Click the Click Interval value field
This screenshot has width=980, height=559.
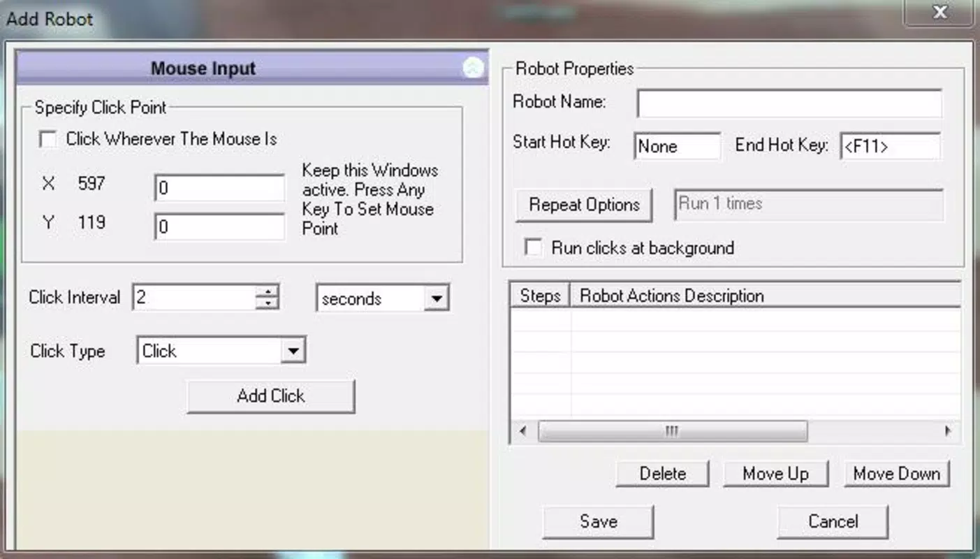(x=193, y=298)
